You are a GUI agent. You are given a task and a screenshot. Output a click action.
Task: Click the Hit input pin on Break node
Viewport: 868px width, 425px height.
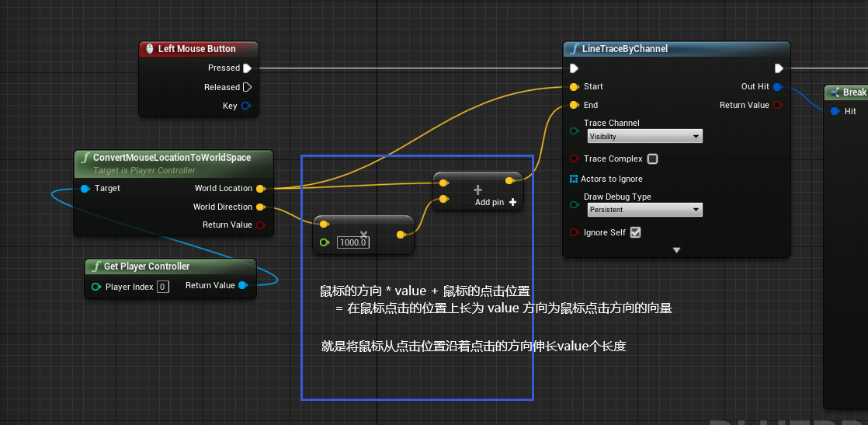(835, 111)
